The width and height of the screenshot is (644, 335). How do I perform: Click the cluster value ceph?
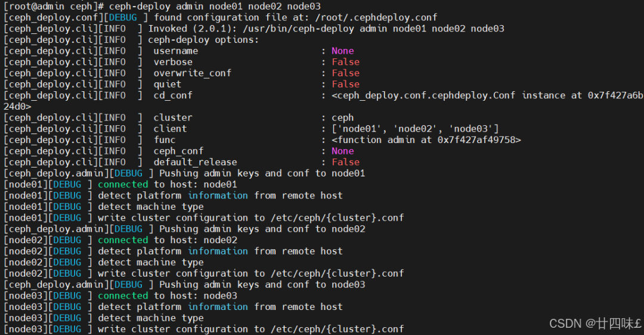click(x=342, y=117)
